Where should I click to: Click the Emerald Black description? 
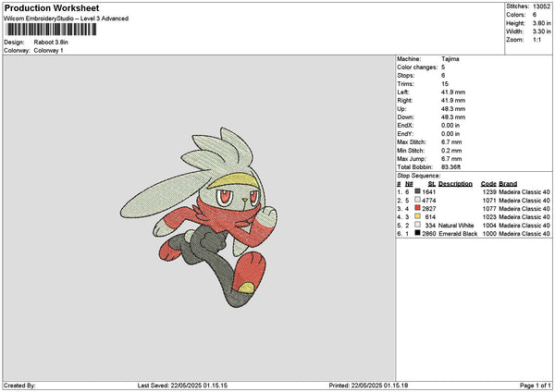pos(458,234)
